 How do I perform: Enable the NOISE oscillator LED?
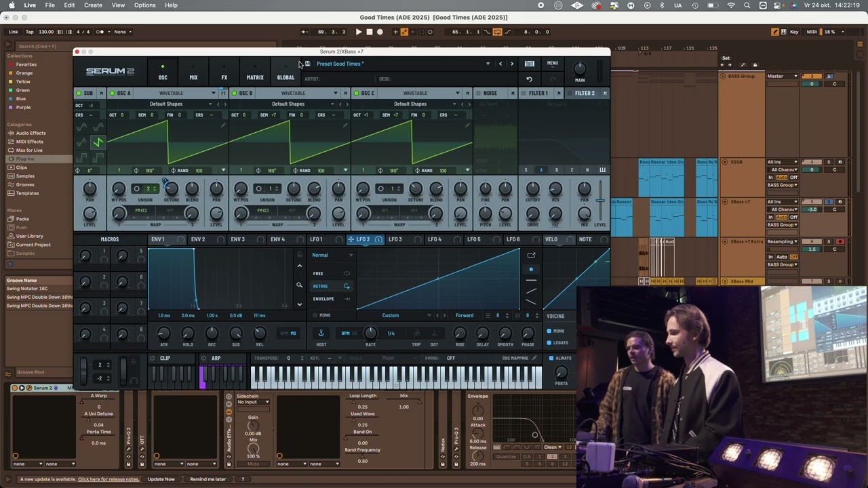pos(477,93)
